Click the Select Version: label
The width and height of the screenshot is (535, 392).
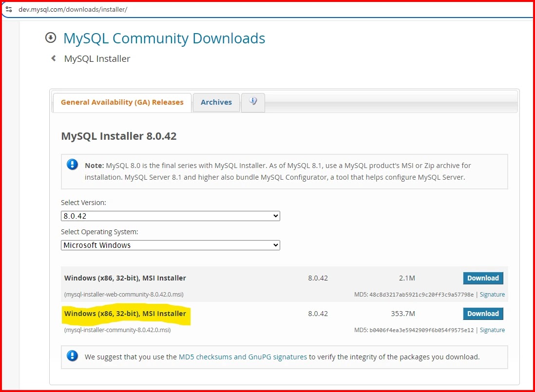point(84,203)
